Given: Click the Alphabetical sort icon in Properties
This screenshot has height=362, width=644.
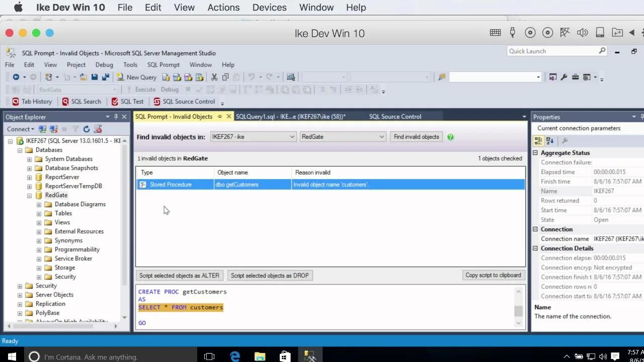Looking at the screenshot, I should pos(550,141).
